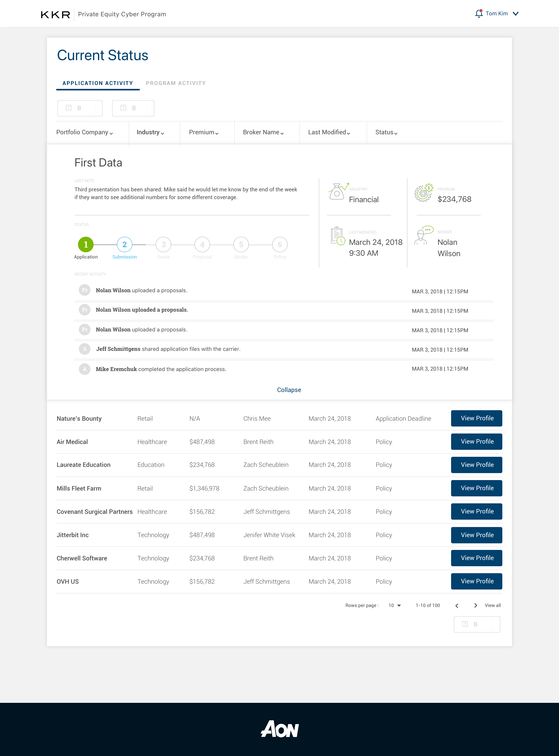Click the Private Equity Cyber Program title

click(122, 14)
